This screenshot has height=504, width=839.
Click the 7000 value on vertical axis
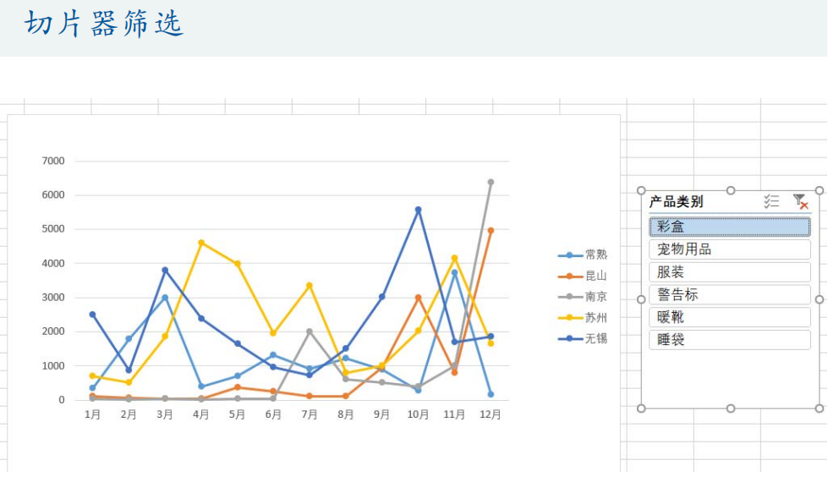coord(52,161)
